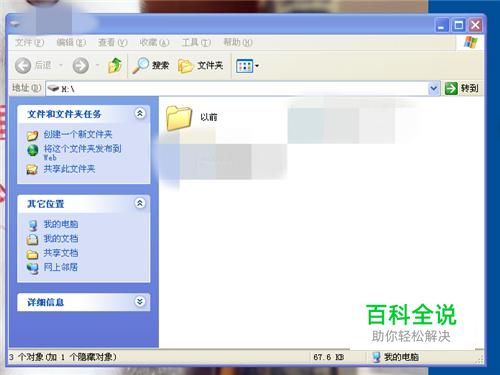500x375 pixels.
Task: Click the 67.6 KB status bar size
Action: (x=329, y=357)
